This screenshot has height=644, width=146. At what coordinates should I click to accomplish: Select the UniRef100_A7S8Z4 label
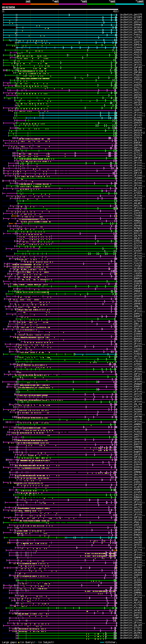click(131, 193)
